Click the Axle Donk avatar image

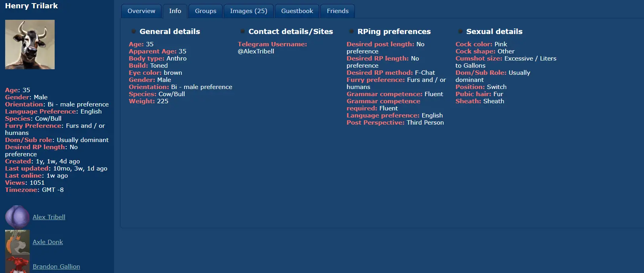pos(17,242)
